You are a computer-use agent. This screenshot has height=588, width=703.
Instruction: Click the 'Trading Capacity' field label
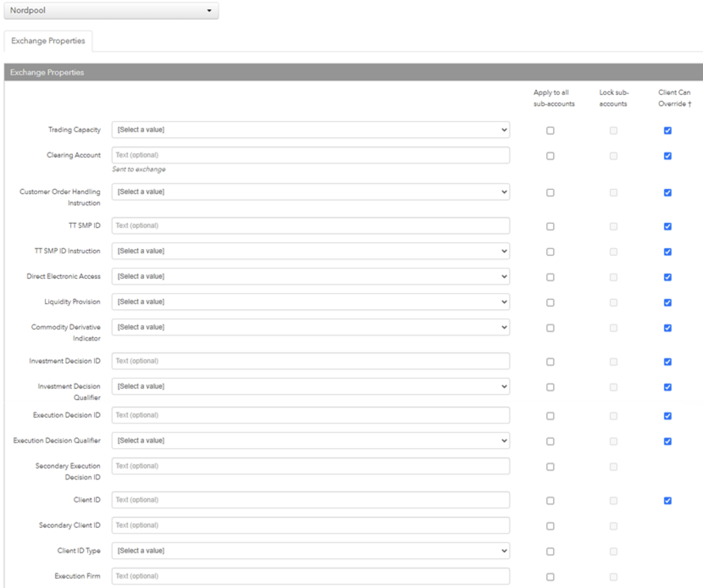pos(74,130)
